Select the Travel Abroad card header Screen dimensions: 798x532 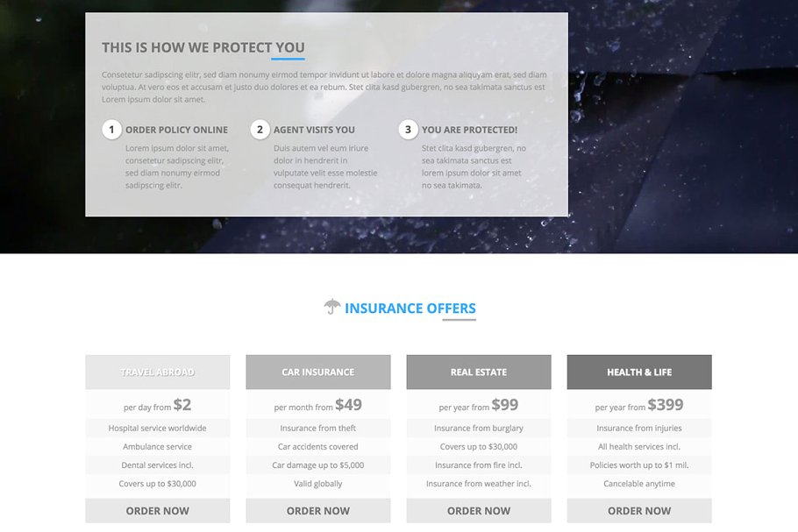click(157, 372)
